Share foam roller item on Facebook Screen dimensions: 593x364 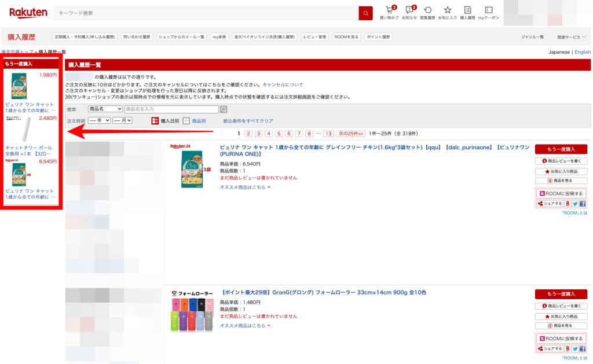tap(583, 349)
